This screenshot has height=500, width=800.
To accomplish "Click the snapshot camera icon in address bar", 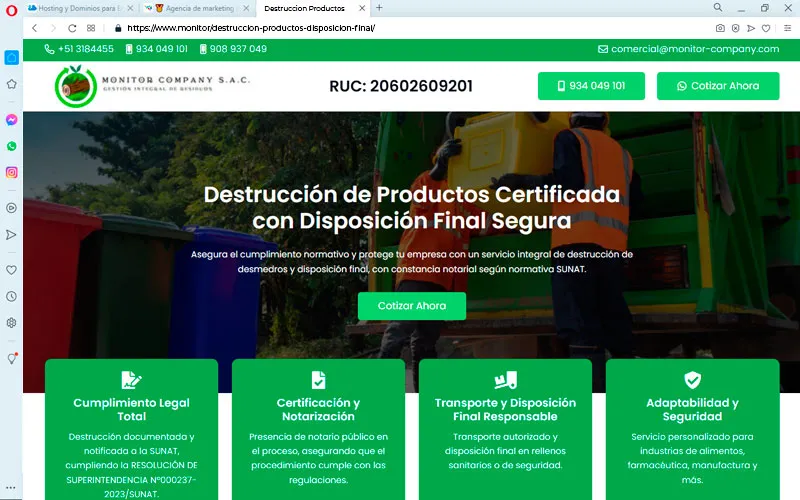I will point(720,28).
